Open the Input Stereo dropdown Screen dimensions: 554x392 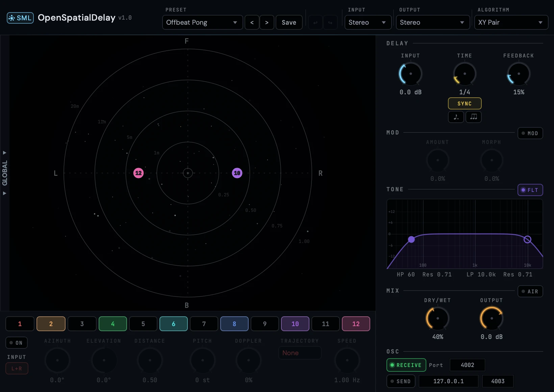(x=368, y=23)
